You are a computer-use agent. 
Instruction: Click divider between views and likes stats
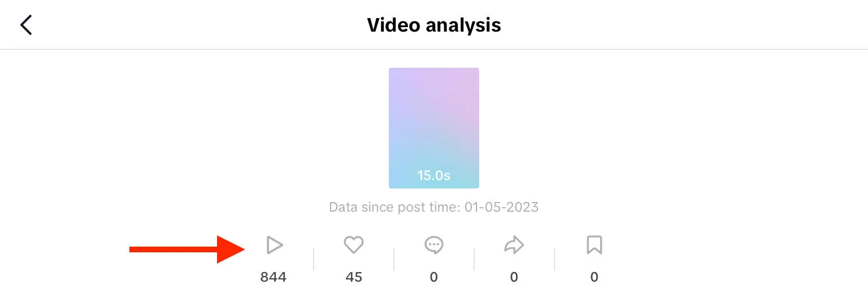[x=314, y=260]
